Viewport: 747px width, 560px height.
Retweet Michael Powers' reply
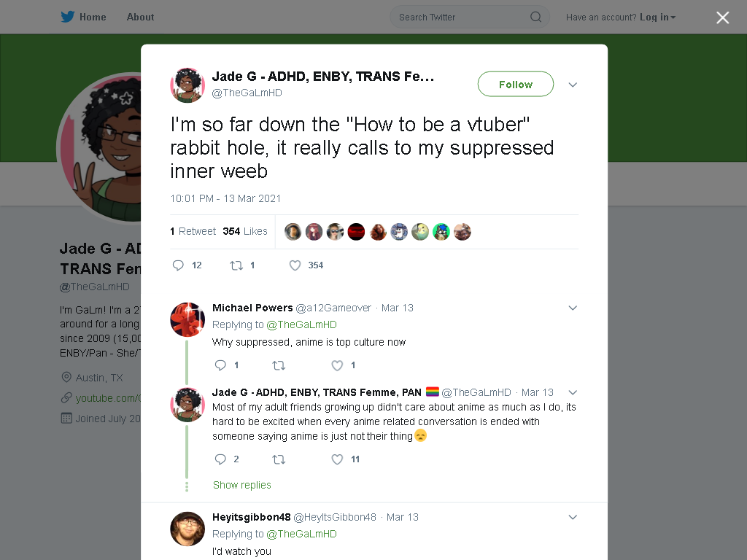point(279,365)
